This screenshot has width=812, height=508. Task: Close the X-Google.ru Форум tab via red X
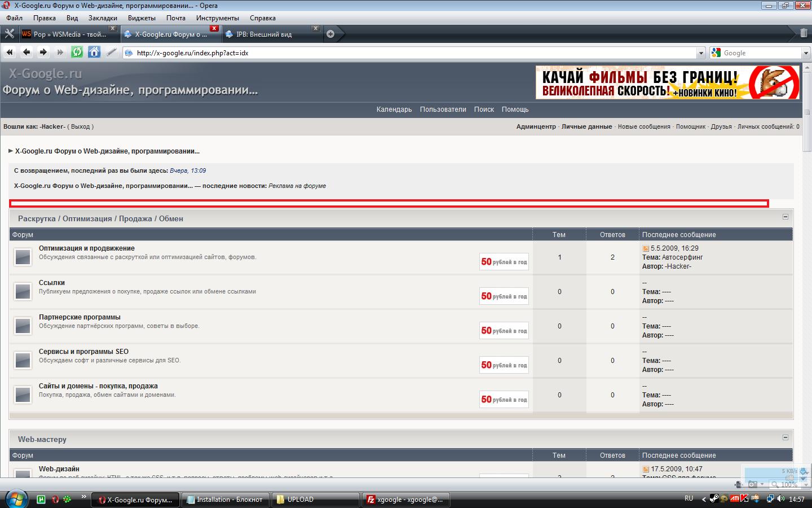(x=214, y=28)
